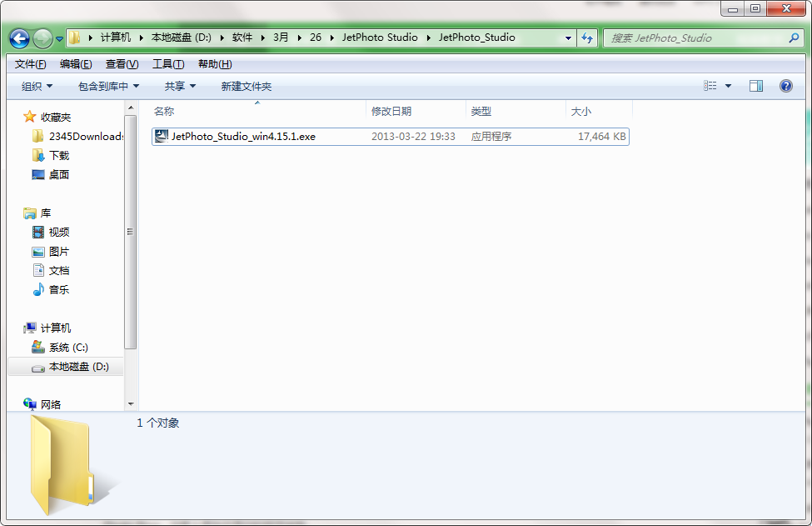Click the 2013-03-22 19:33 date cell

click(x=413, y=137)
